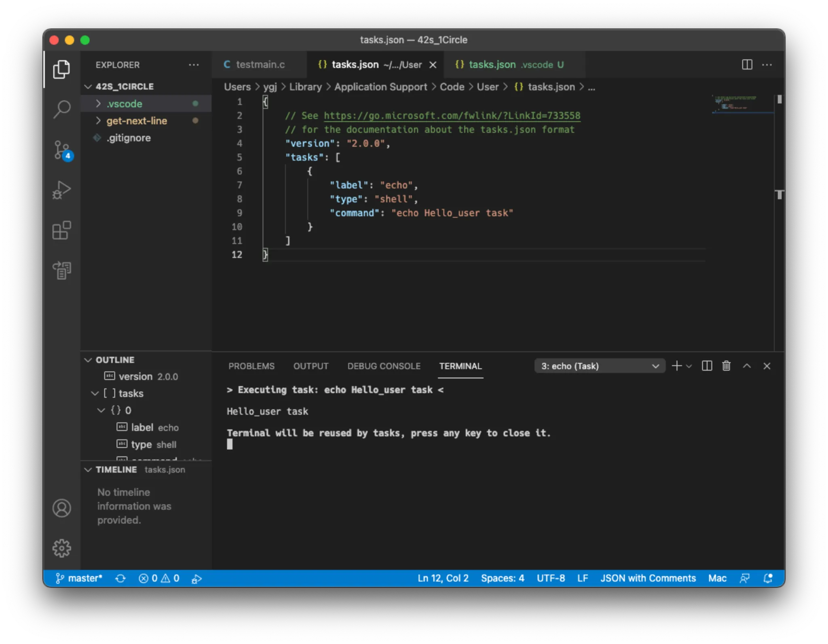Open the terminal selector dropdown '3: echo (Task)'

tap(600, 366)
